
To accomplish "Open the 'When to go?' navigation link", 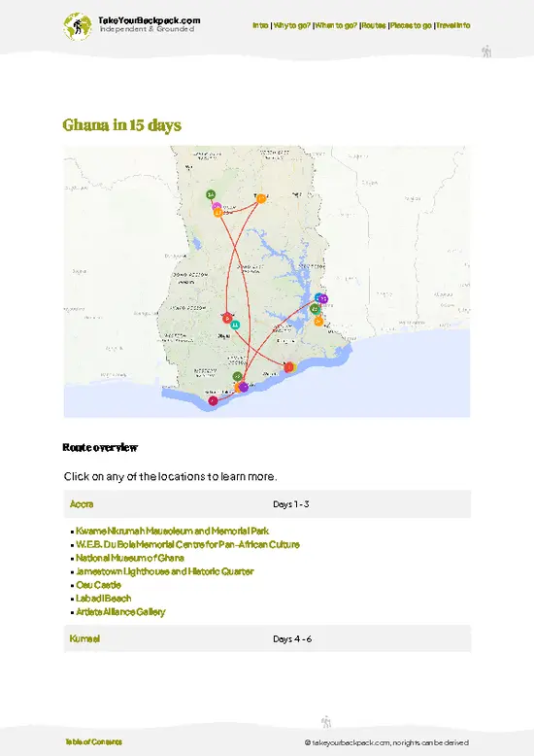I will pos(336,25).
